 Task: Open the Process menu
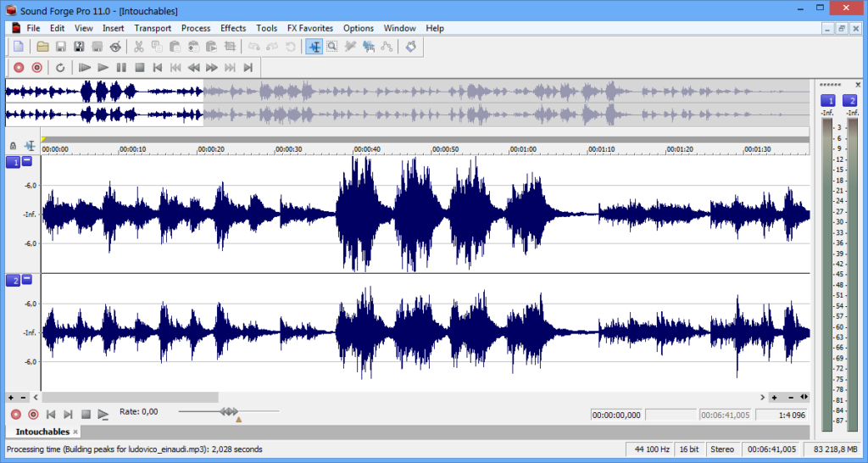click(196, 28)
